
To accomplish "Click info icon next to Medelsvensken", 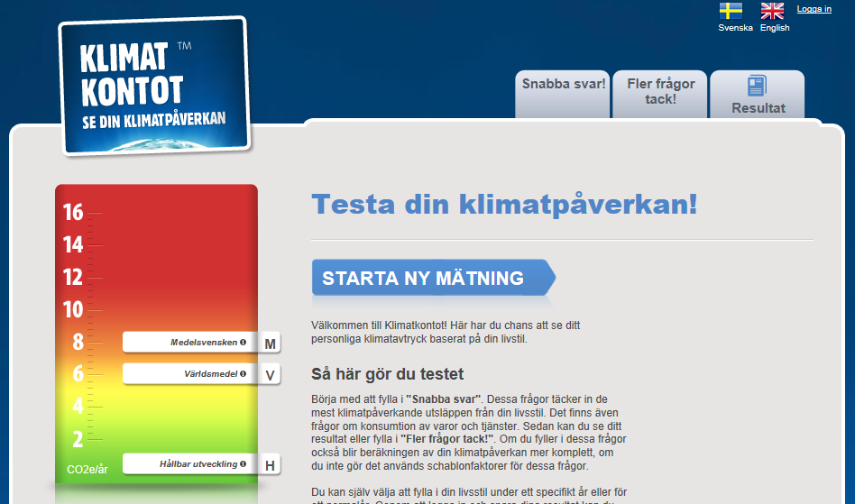I will [244, 343].
